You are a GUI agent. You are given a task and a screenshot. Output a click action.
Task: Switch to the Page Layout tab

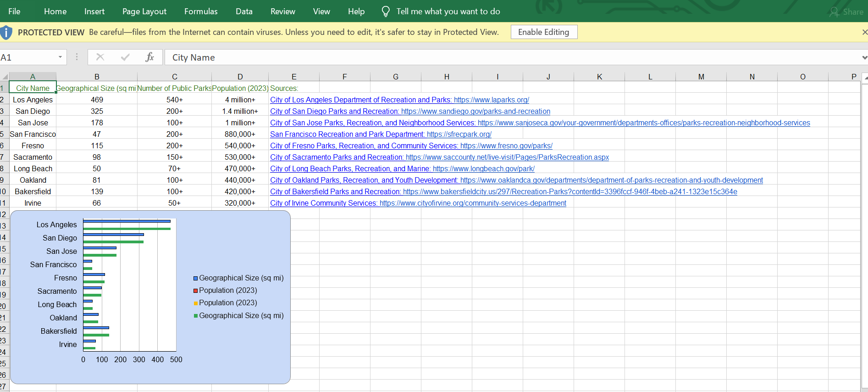[x=144, y=11]
